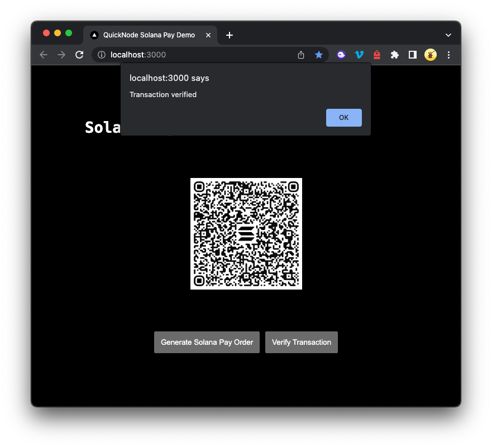Expand the tab search chevron
492x448 pixels.
point(448,35)
